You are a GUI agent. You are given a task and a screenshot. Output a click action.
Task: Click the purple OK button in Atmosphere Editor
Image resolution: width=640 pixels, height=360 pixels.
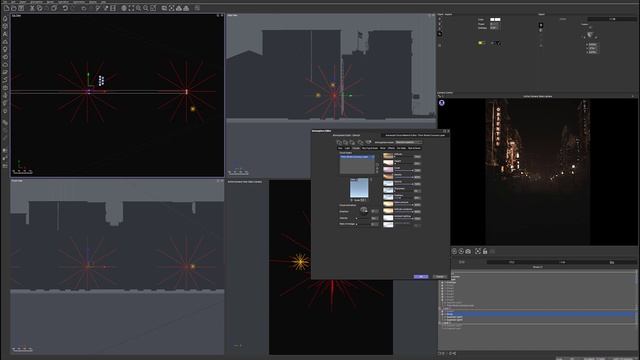point(421,277)
